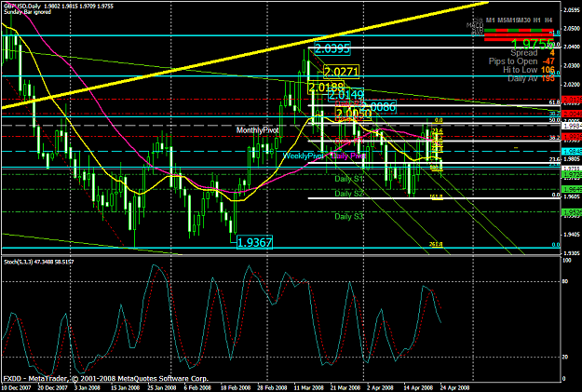Click the 25 Jan 2008 date label
582x392 pixels.
(161, 387)
